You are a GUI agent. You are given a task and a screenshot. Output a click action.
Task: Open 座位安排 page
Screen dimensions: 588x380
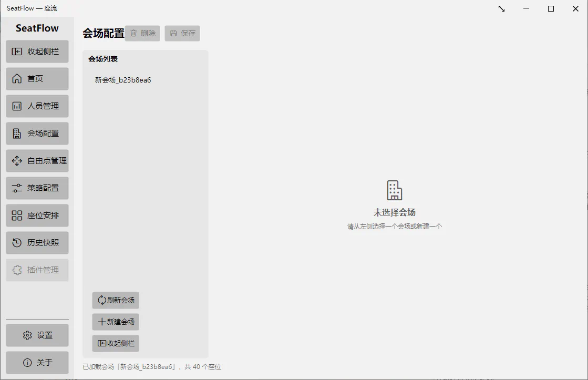tap(37, 215)
